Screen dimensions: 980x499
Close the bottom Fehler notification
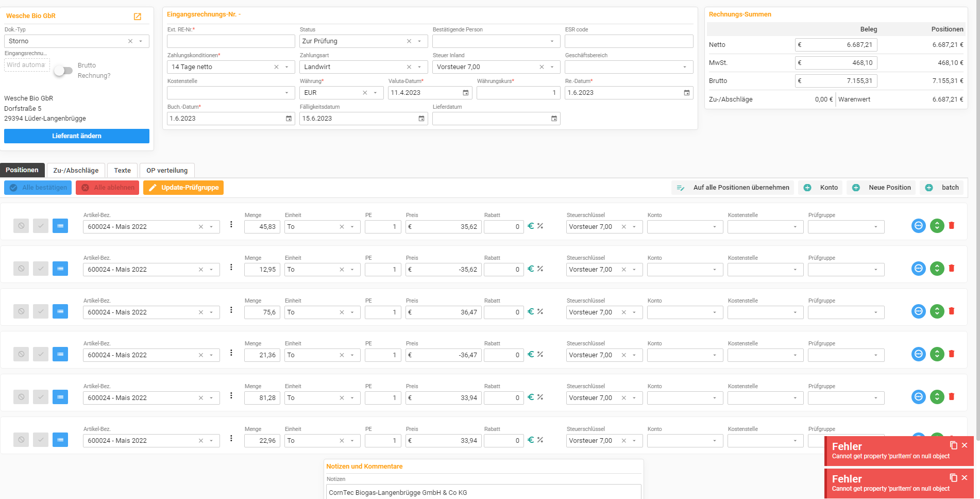[965, 478]
